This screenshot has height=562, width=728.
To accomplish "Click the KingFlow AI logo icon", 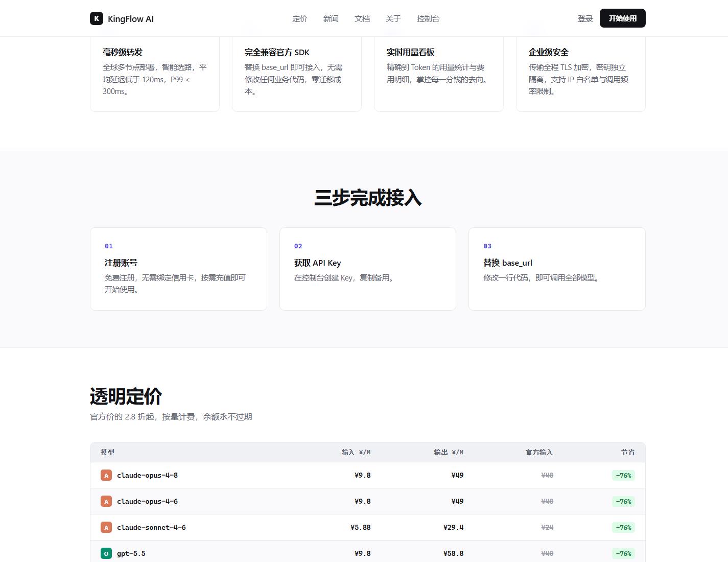I will (x=97, y=18).
